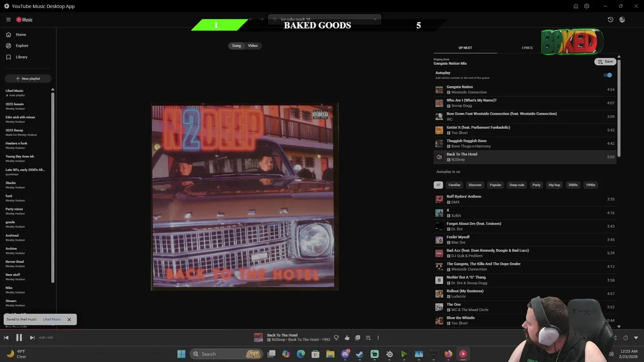Collapse the now playing view arrow

pyautogui.click(x=636, y=338)
